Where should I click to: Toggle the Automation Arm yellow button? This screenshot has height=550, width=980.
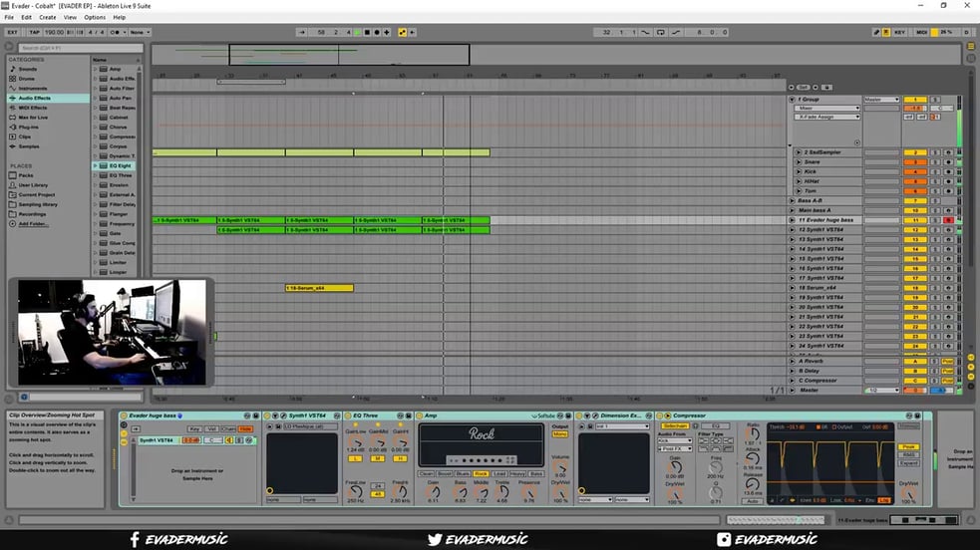pyautogui.click(x=402, y=32)
